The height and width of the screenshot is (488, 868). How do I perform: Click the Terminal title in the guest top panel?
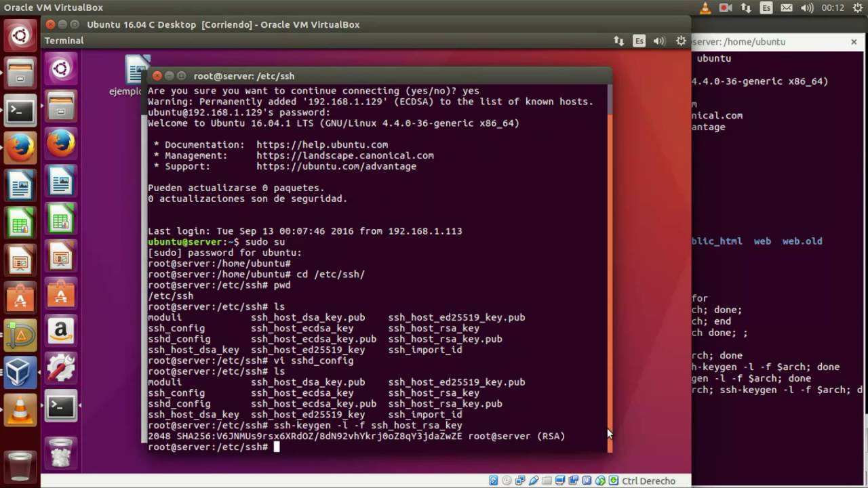click(x=64, y=41)
